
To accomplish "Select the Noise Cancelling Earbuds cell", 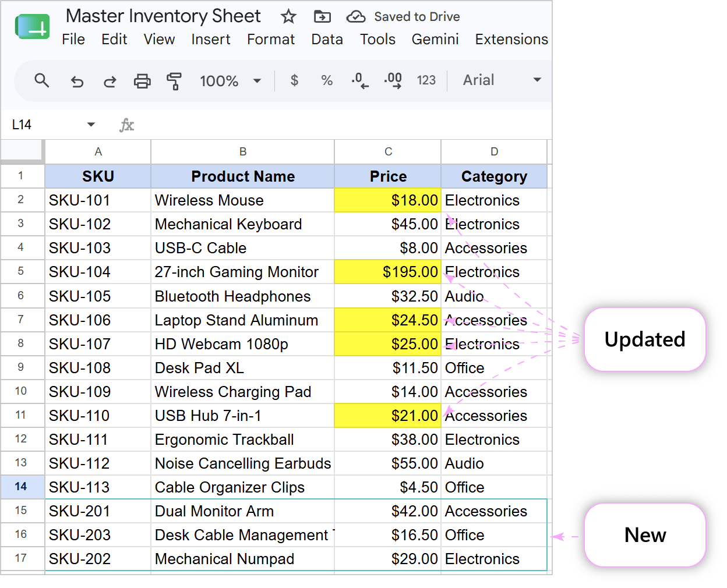I will click(x=243, y=463).
